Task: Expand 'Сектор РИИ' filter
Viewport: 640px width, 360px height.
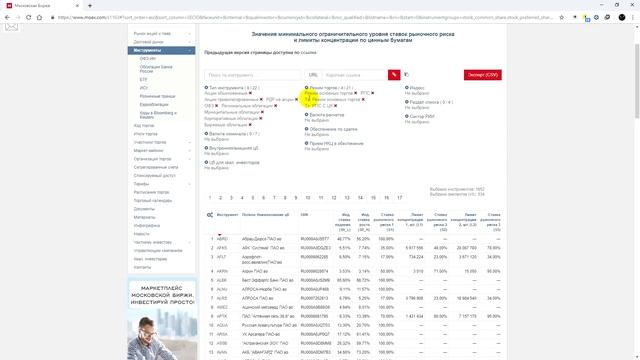Action: pyautogui.click(x=407, y=116)
